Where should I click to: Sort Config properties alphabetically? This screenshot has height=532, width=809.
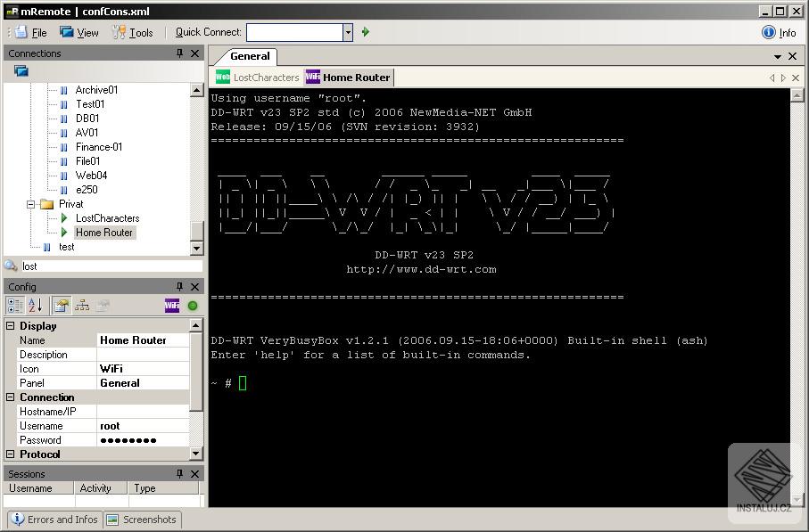[35, 306]
